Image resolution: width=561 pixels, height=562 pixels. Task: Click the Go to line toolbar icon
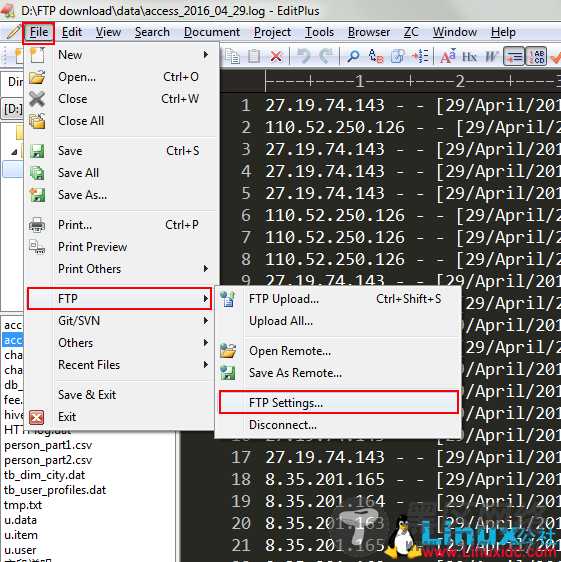pos(420,56)
